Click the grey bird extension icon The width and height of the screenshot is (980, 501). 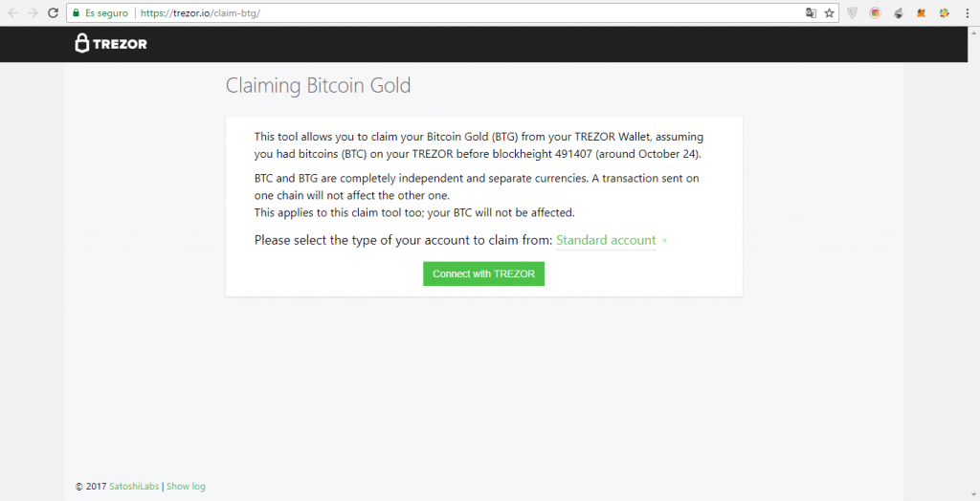(x=898, y=12)
